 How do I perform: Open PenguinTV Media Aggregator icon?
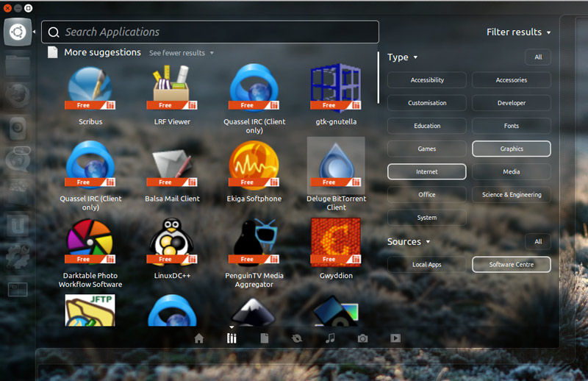tap(254, 242)
